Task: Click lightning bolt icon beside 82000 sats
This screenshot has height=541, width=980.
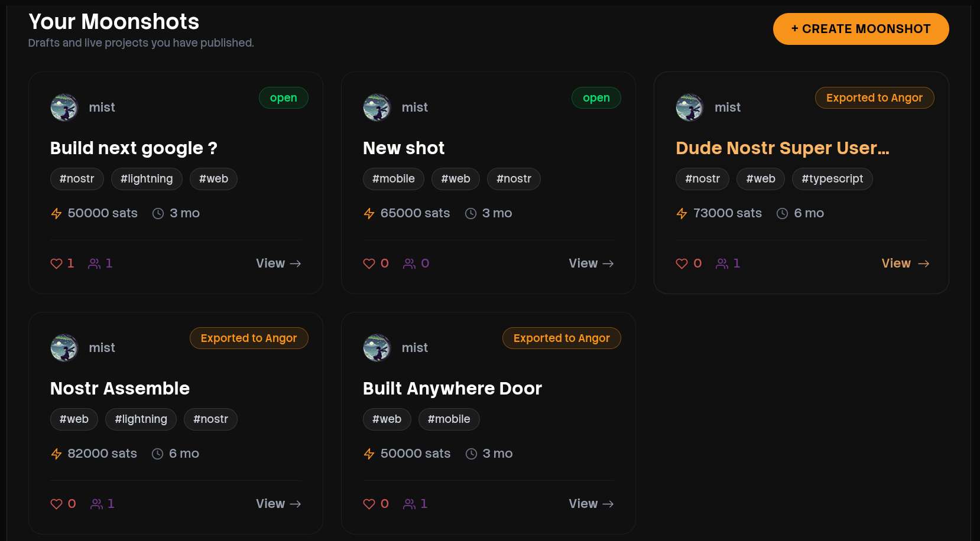Action: tap(56, 454)
